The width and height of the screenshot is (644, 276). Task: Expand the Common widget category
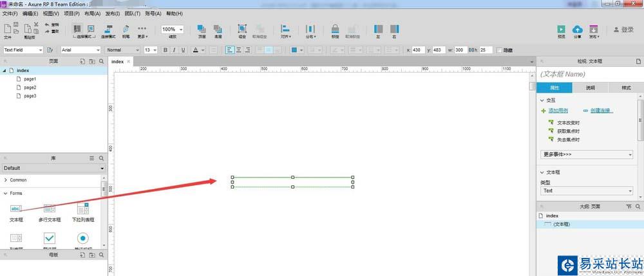point(5,180)
